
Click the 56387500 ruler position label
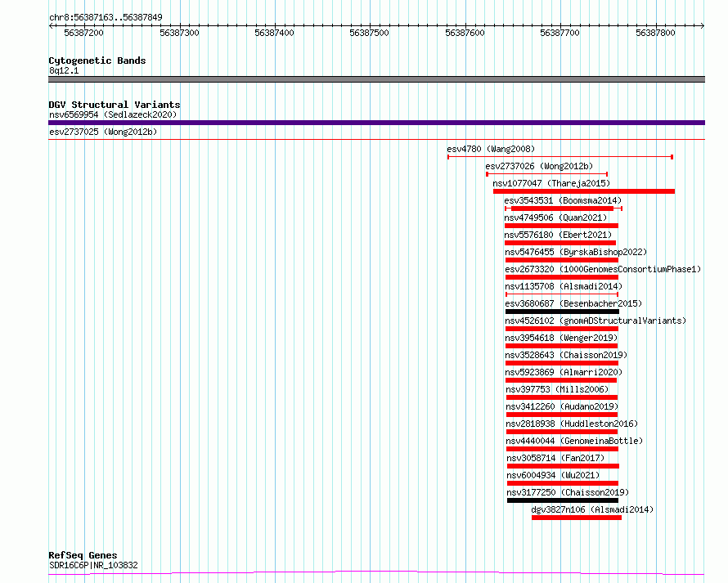pyautogui.click(x=369, y=33)
